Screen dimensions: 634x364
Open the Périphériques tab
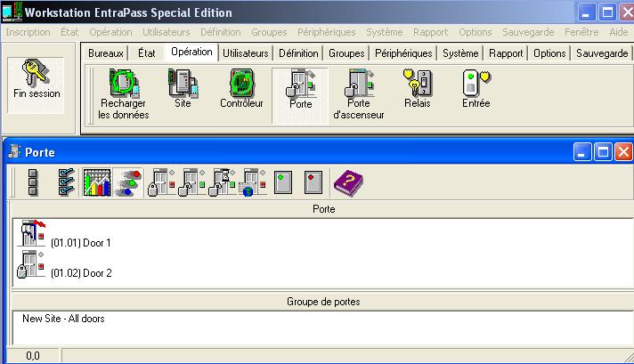[403, 53]
